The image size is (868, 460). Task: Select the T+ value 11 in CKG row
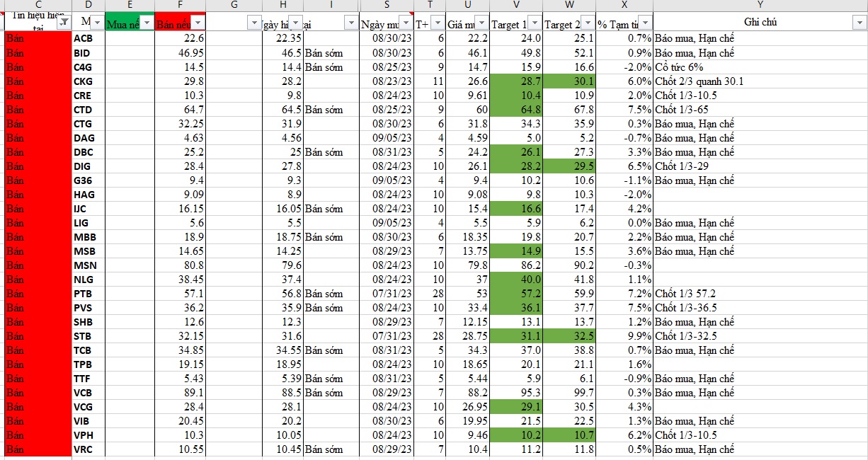coord(430,81)
